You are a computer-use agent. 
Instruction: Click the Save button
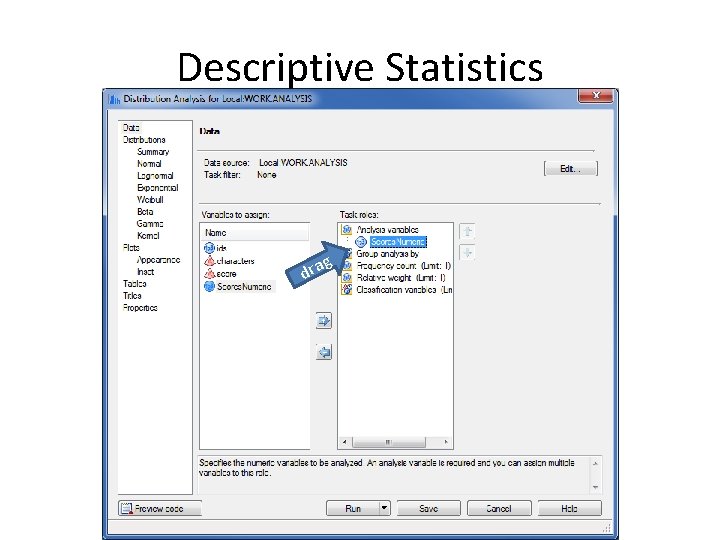click(428, 508)
